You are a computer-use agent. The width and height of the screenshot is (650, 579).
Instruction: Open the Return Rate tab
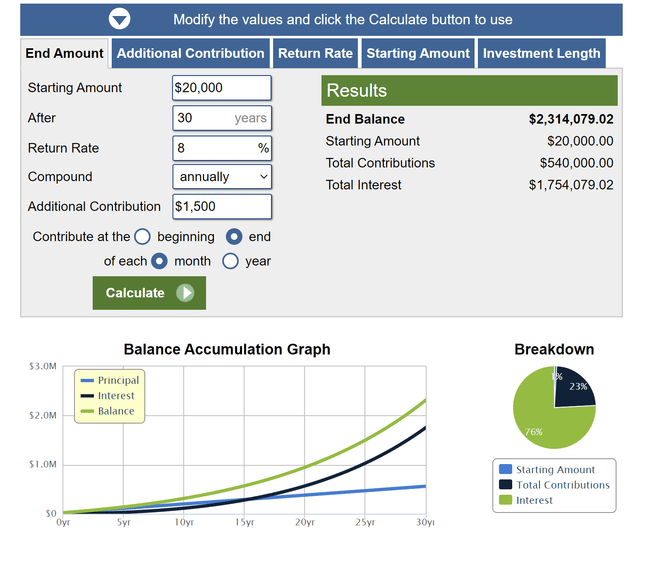click(315, 54)
